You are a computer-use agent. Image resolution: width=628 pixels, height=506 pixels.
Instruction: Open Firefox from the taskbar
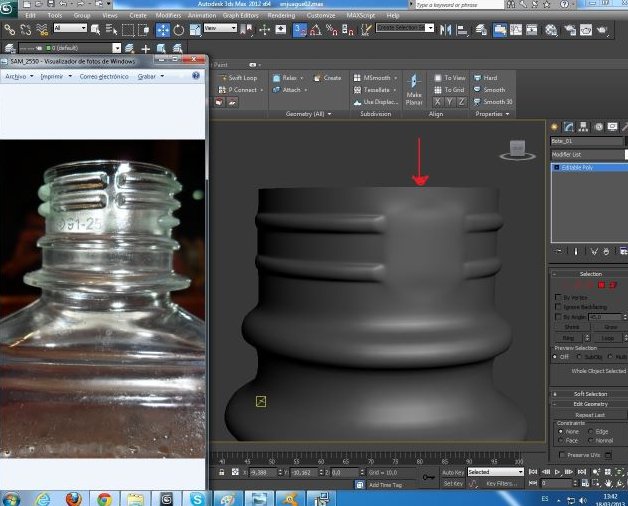pyautogui.click(x=74, y=499)
